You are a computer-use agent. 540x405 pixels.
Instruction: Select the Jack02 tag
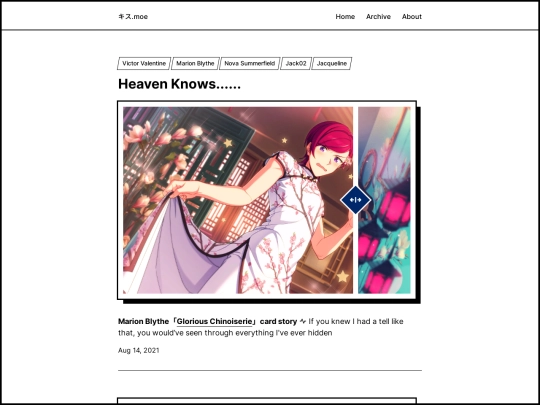pyautogui.click(x=296, y=63)
